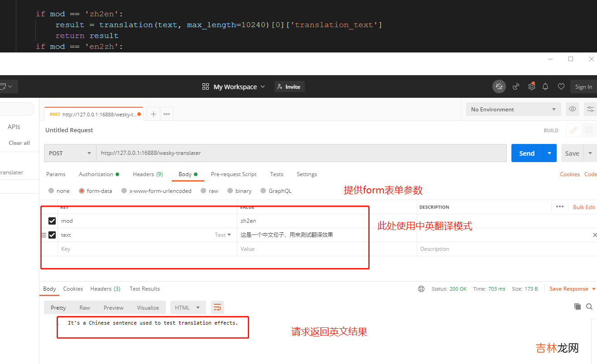Click the heart icon in header
Screen dimensions: 597x364
point(561,86)
